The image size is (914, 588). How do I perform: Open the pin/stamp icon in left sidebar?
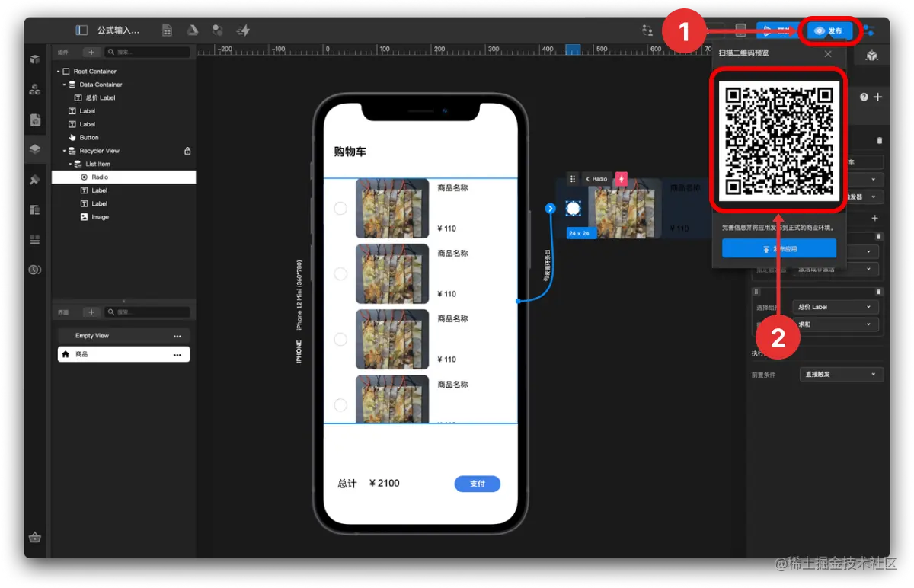[34, 180]
